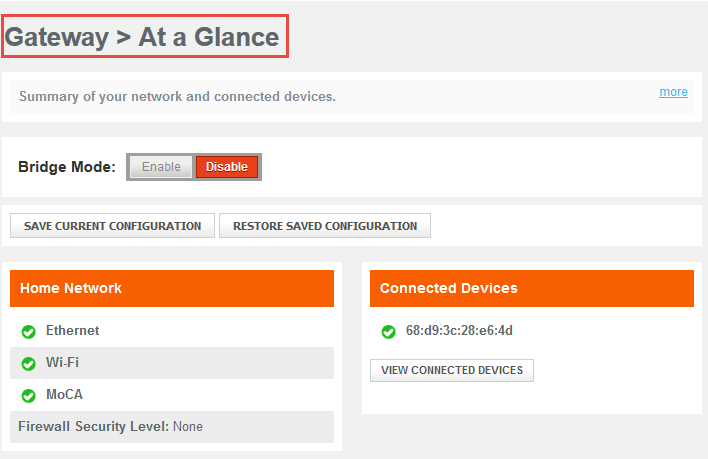This screenshot has width=708, height=459.
Task: Open the "more" link in summary
Action: click(673, 92)
